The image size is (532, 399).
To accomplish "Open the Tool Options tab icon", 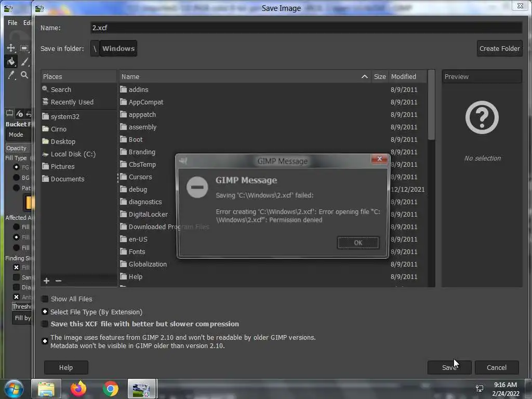I will click(9, 113).
